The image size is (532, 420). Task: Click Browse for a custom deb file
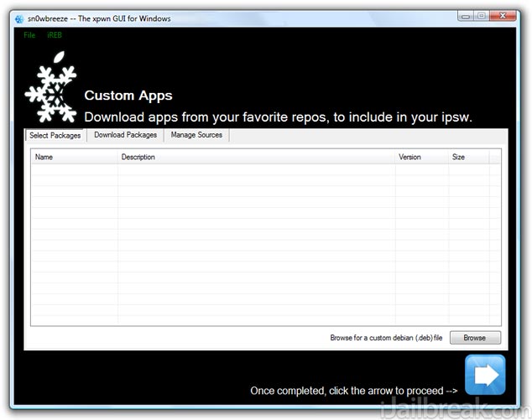[x=475, y=338]
